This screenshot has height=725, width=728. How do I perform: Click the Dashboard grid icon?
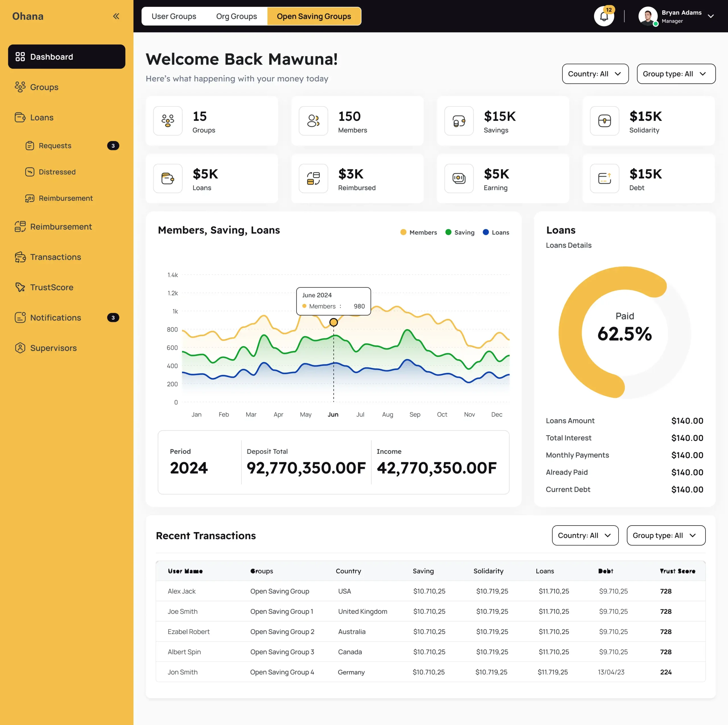click(20, 57)
